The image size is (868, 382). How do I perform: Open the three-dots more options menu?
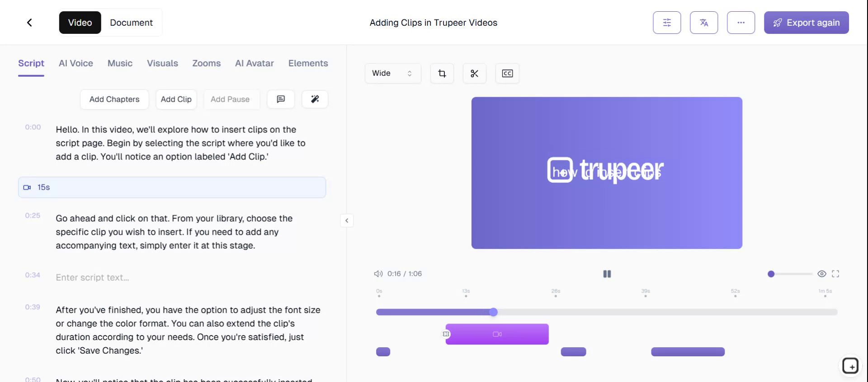point(741,23)
